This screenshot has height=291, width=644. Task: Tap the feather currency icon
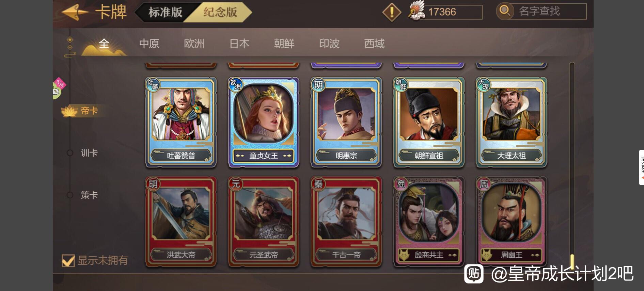point(417,10)
